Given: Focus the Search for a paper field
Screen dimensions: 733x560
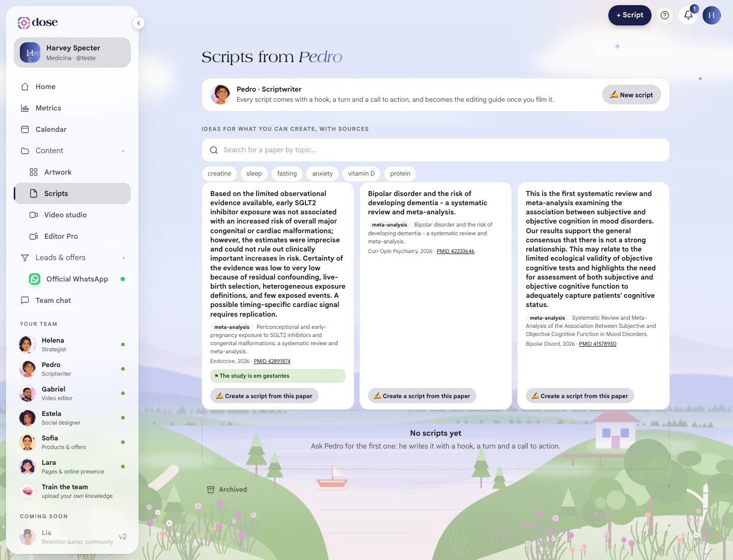Looking at the screenshot, I should coord(436,150).
